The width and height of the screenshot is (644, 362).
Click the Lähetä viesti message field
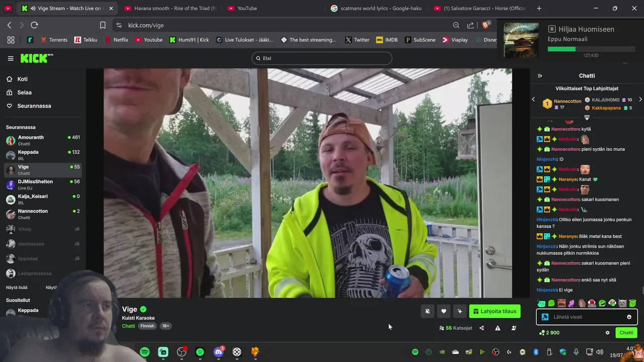point(587,317)
